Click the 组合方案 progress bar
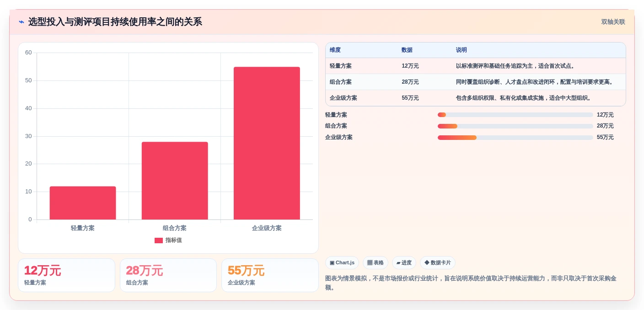Screen dimensions: 644x310 coord(515,126)
